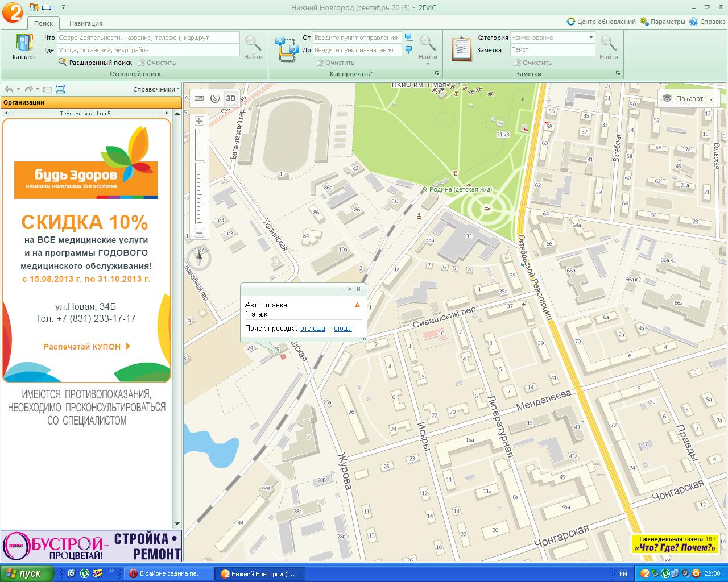The height and width of the screenshot is (582, 728).
Task: Switch to the Поиск ribbon tab
Action: (x=43, y=23)
